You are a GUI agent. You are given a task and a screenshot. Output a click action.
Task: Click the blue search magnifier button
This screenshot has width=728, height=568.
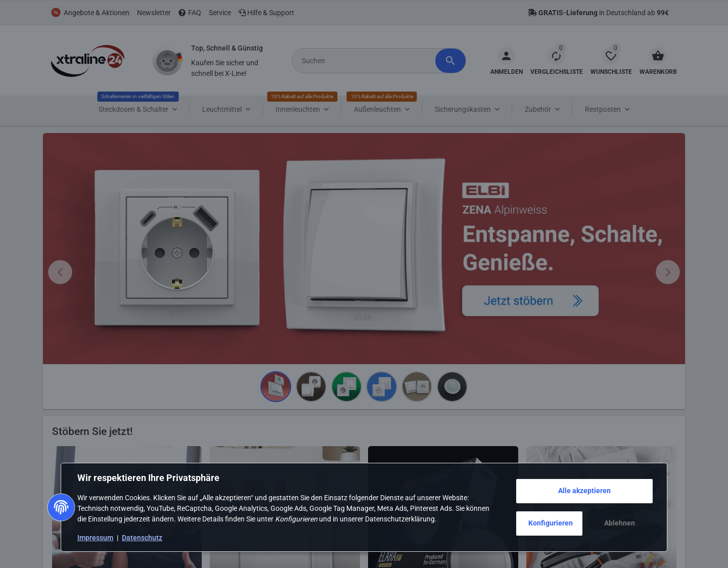pyautogui.click(x=450, y=61)
